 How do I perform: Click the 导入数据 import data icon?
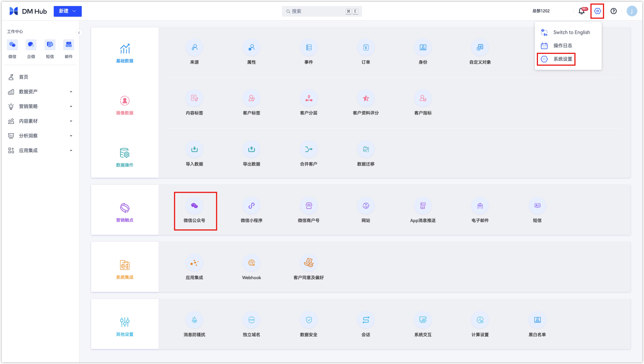(x=194, y=149)
